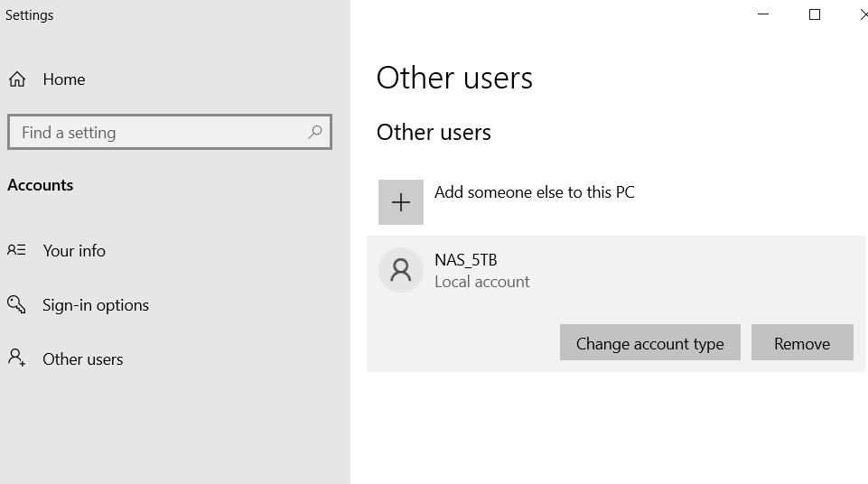The width and height of the screenshot is (868, 484).
Task: Collapse the NAS_5TB user entry by its name
Action: tap(465, 260)
